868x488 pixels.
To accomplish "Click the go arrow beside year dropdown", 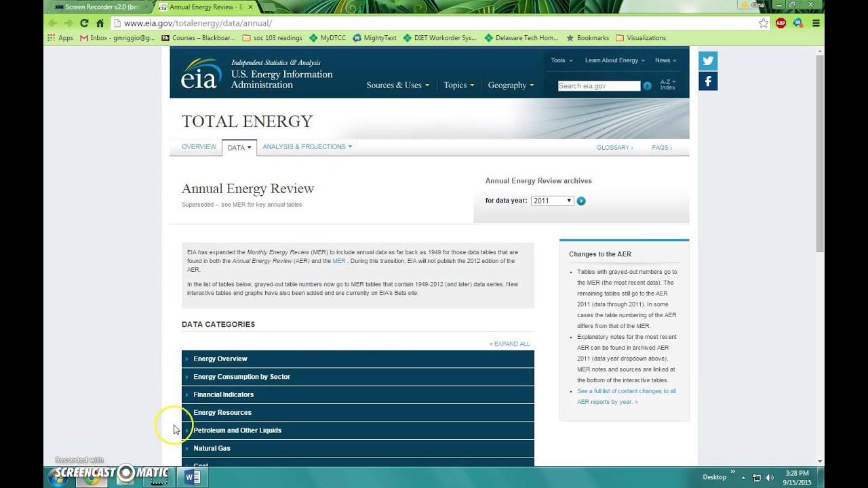I will 581,201.
